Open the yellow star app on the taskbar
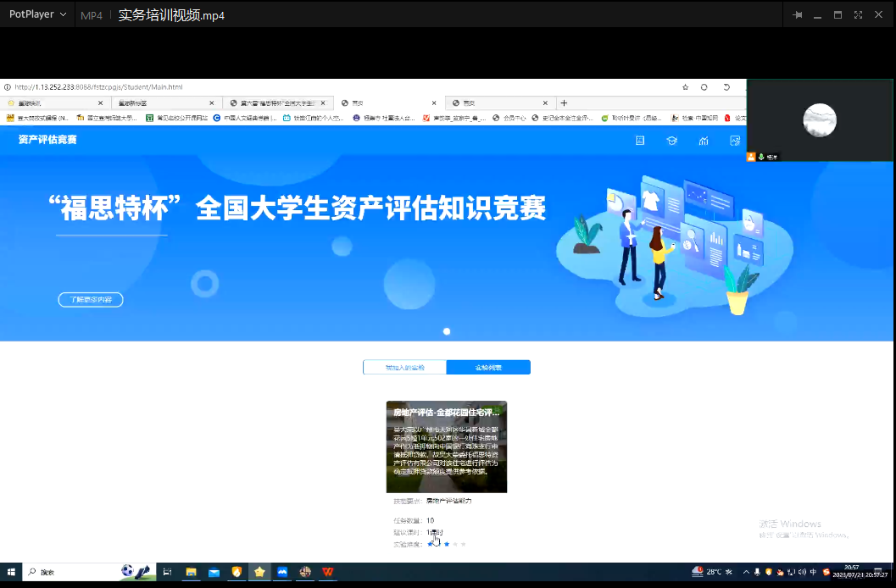This screenshot has width=896, height=588. (259, 572)
